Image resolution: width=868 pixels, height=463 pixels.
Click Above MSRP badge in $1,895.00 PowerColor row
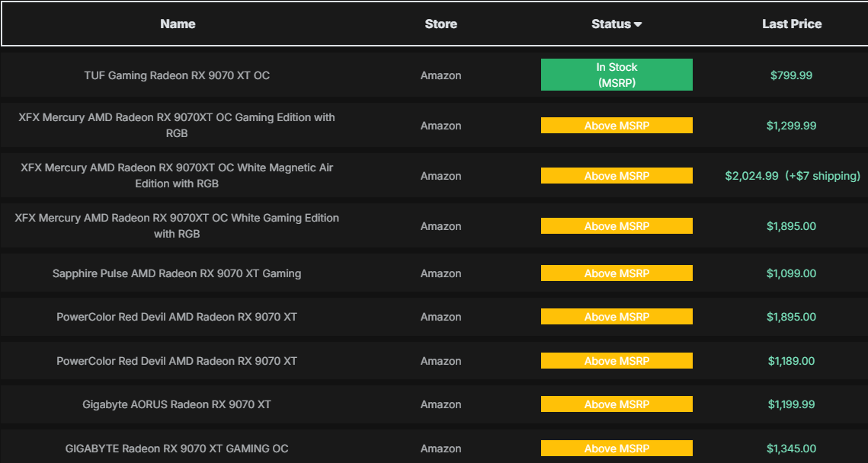point(617,317)
